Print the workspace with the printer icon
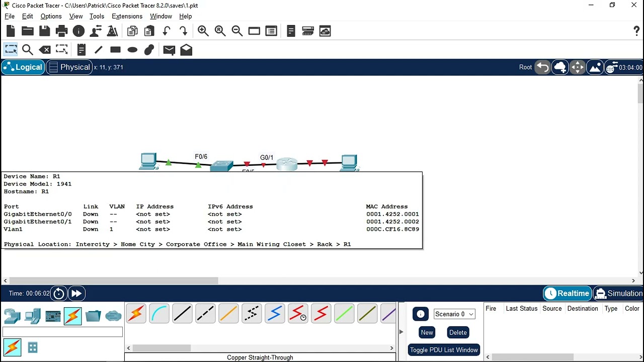 pos(62,31)
